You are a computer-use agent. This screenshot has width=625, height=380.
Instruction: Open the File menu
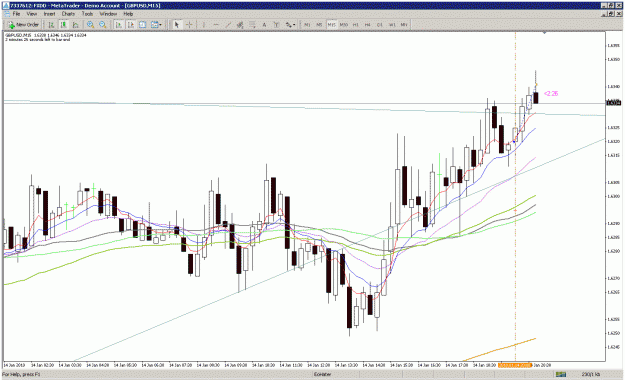pos(16,14)
